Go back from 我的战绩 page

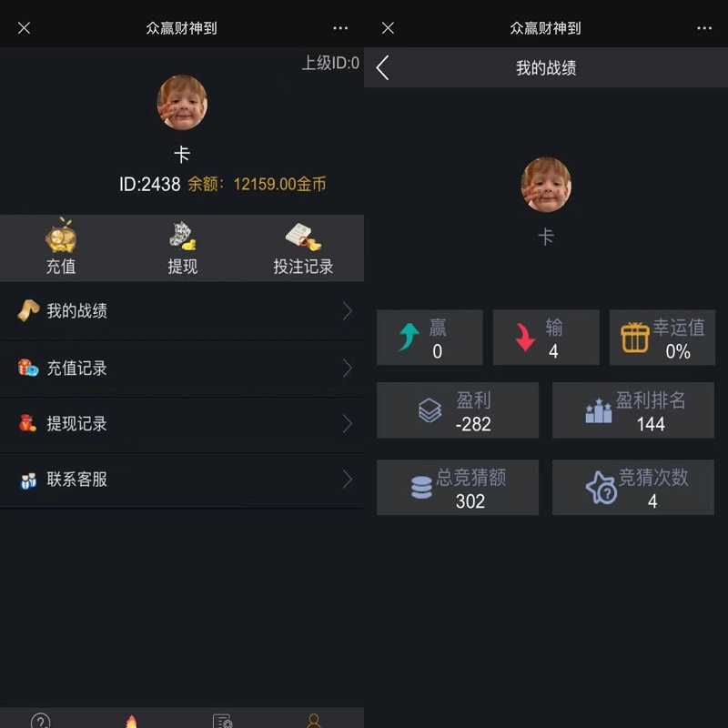[x=382, y=67]
